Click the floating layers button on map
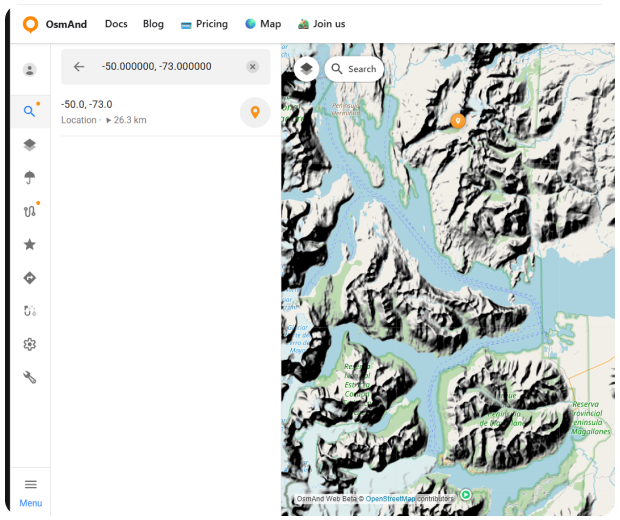 [x=306, y=68]
